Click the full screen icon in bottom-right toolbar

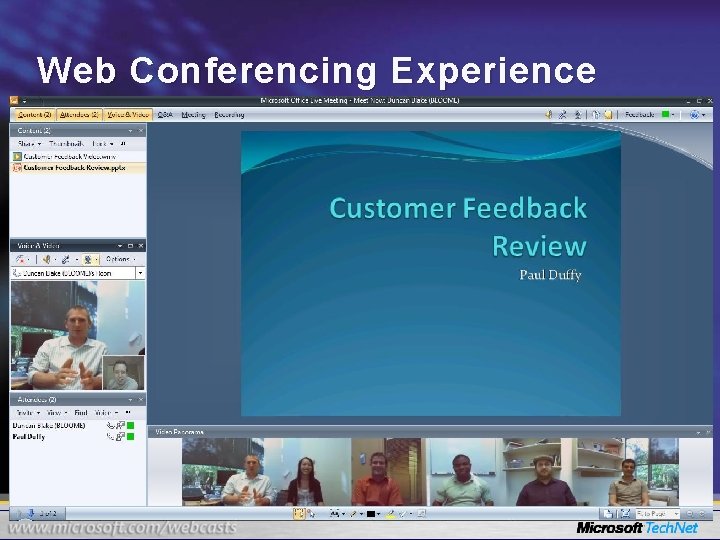[625, 514]
